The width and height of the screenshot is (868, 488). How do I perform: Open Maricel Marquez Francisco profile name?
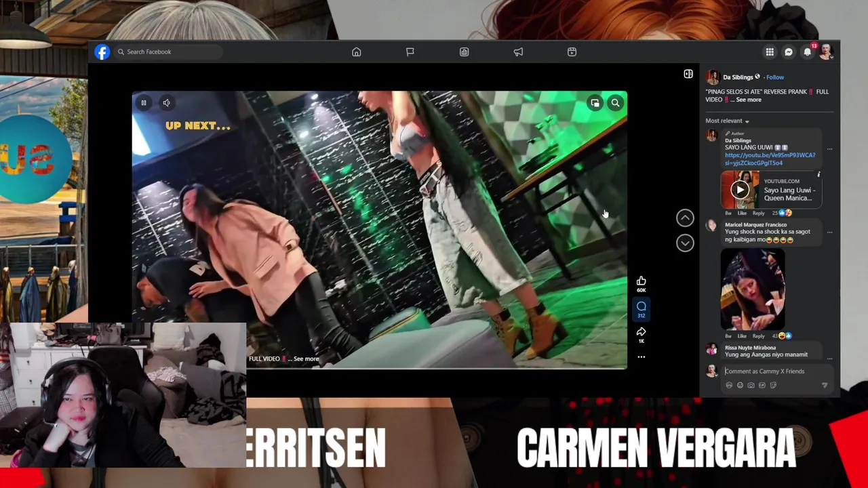pyautogui.click(x=755, y=224)
